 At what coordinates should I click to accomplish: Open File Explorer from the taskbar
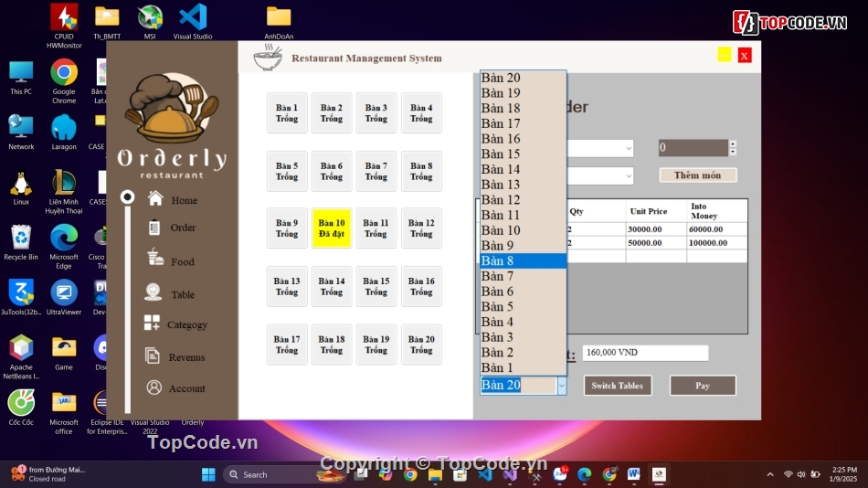click(x=435, y=474)
